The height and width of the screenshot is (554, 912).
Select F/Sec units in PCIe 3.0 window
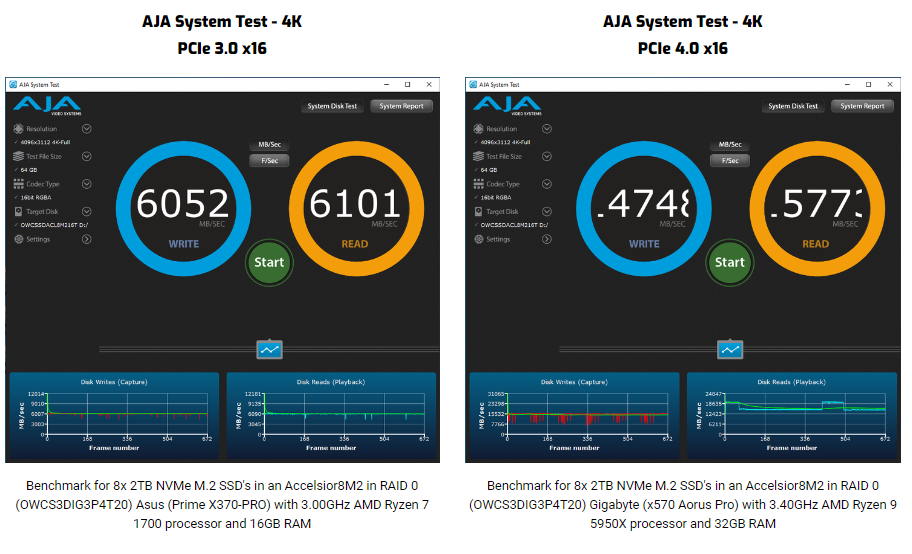pos(269,161)
